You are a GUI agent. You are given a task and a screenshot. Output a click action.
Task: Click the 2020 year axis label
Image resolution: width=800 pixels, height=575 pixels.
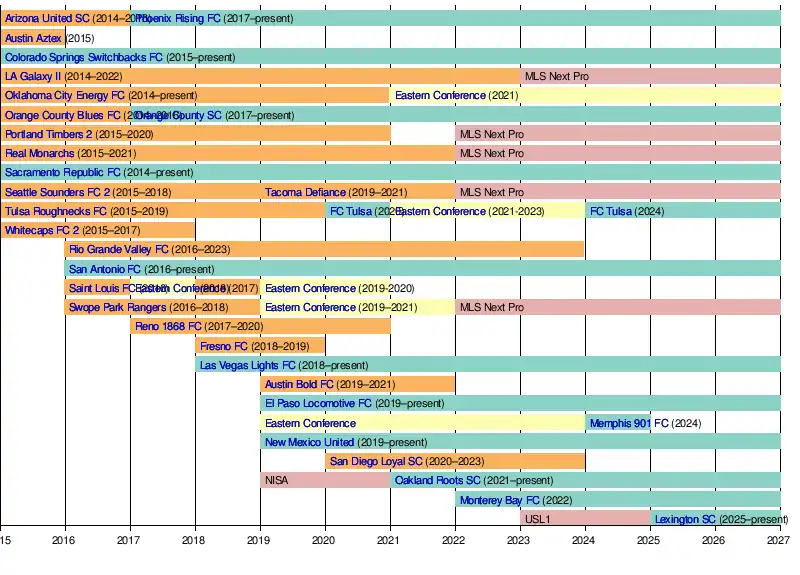tap(324, 540)
